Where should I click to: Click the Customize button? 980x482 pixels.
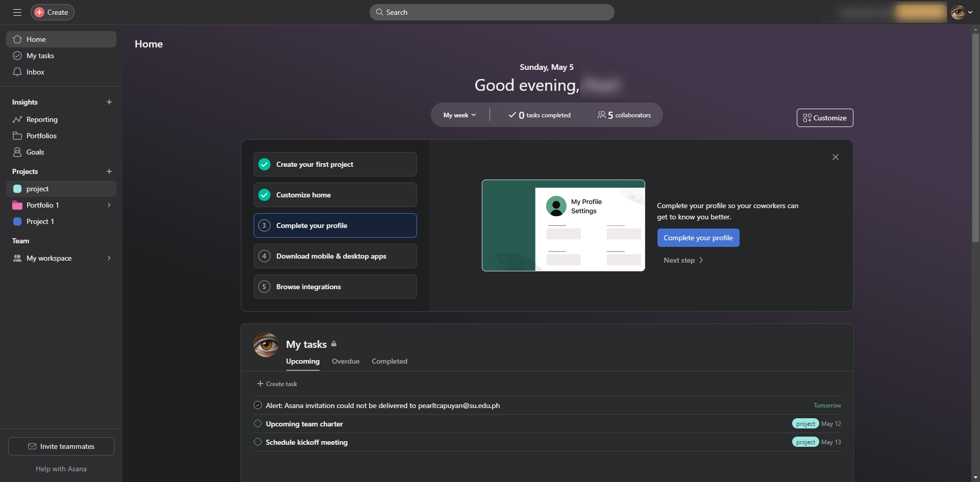point(825,118)
